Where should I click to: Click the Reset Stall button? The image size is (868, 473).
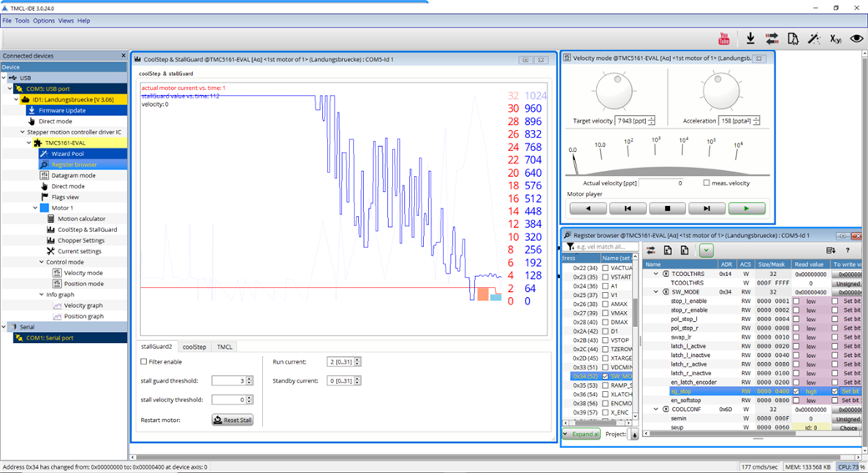pyautogui.click(x=232, y=420)
